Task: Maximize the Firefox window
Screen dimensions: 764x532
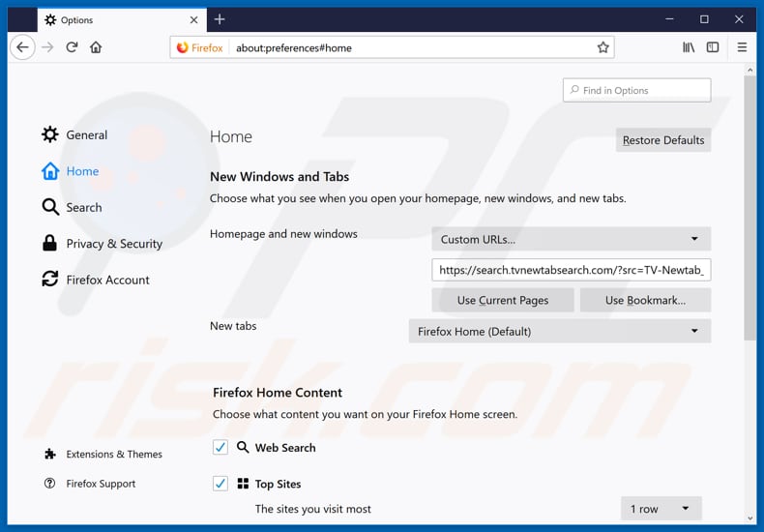Action: pyautogui.click(x=704, y=19)
